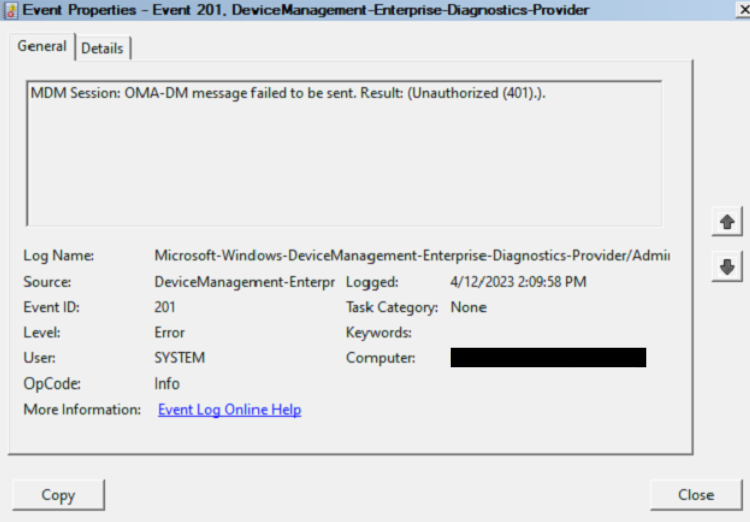
Task: Open the Event Log Online Help link
Action: click(229, 410)
